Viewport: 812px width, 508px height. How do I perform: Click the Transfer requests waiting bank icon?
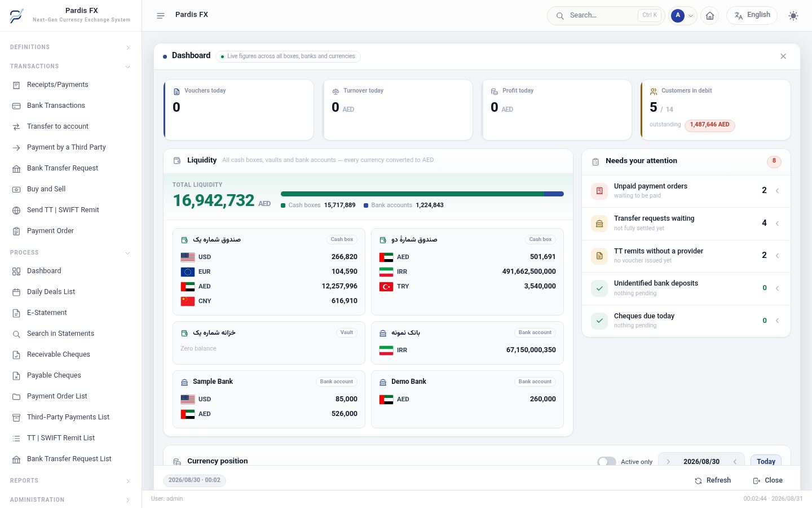pyautogui.click(x=599, y=224)
